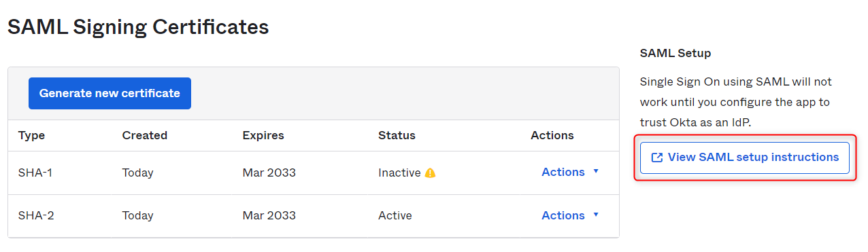Viewport: 868px width, 252px height.
Task: Click the SAML Signing Certificates title
Action: (138, 27)
